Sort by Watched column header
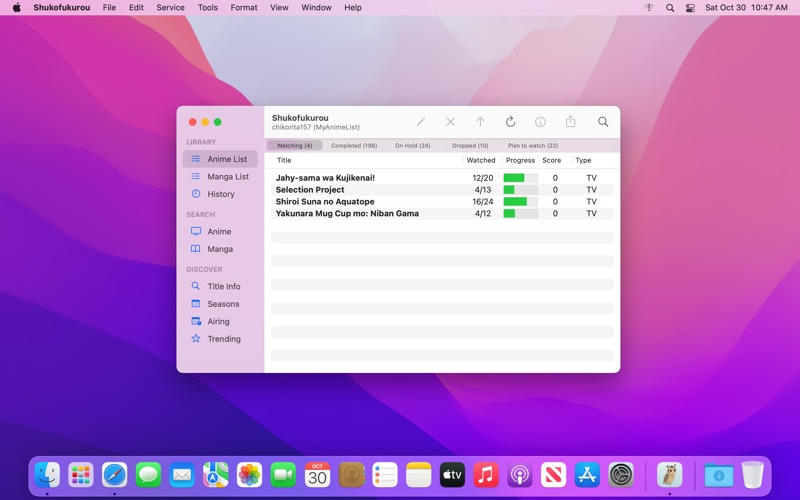This screenshot has width=800, height=500. tap(481, 160)
